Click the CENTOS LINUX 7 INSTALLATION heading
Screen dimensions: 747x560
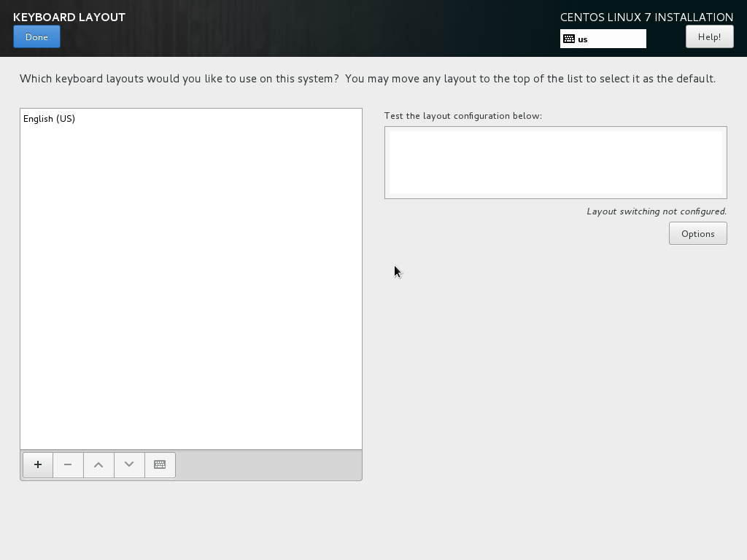(646, 17)
